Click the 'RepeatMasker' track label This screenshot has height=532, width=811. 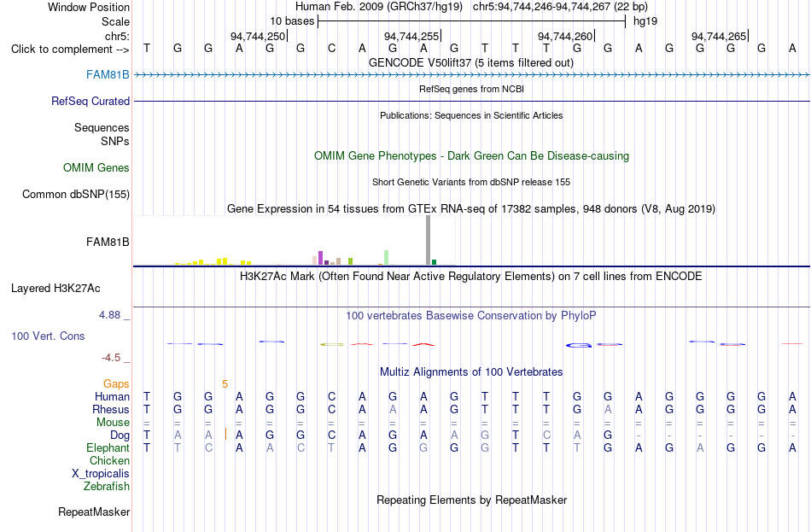click(94, 512)
